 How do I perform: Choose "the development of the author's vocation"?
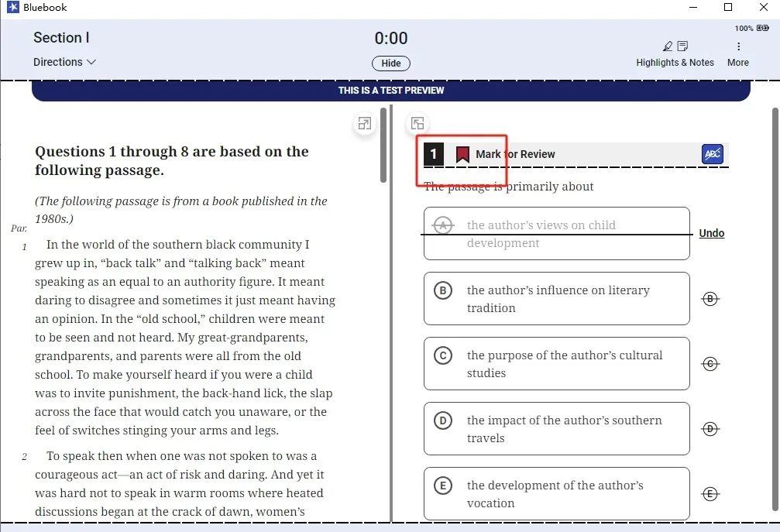click(x=557, y=494)
